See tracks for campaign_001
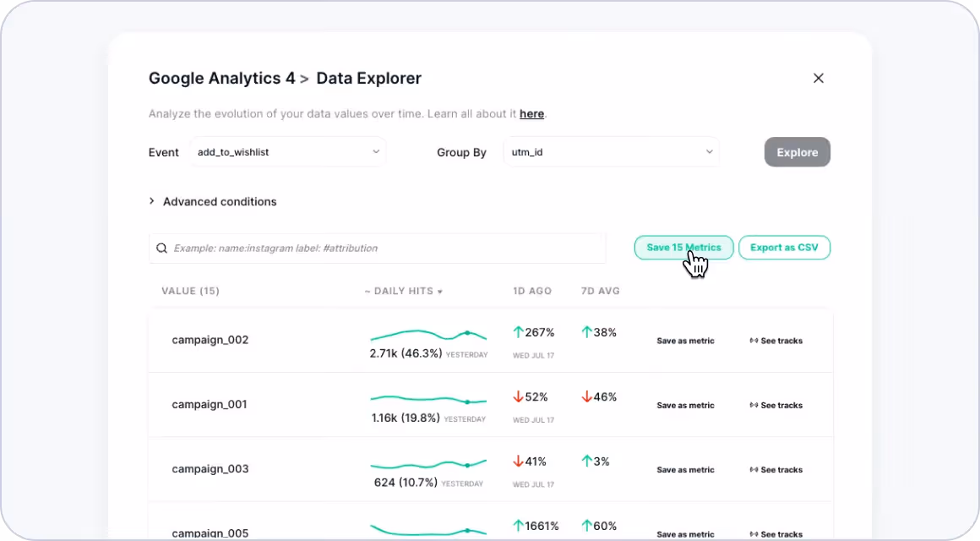980x541 pixels. coord(776,405)
